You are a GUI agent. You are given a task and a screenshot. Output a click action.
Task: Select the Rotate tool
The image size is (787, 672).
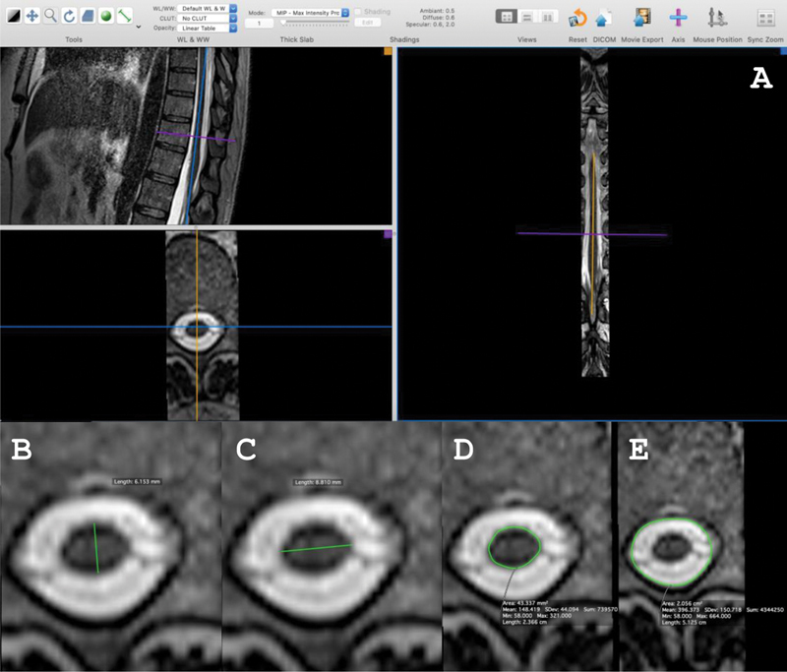click(69, 16)
